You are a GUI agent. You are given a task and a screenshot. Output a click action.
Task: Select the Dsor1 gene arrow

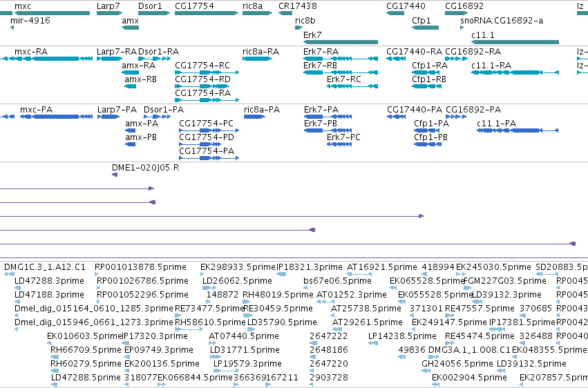154,13
